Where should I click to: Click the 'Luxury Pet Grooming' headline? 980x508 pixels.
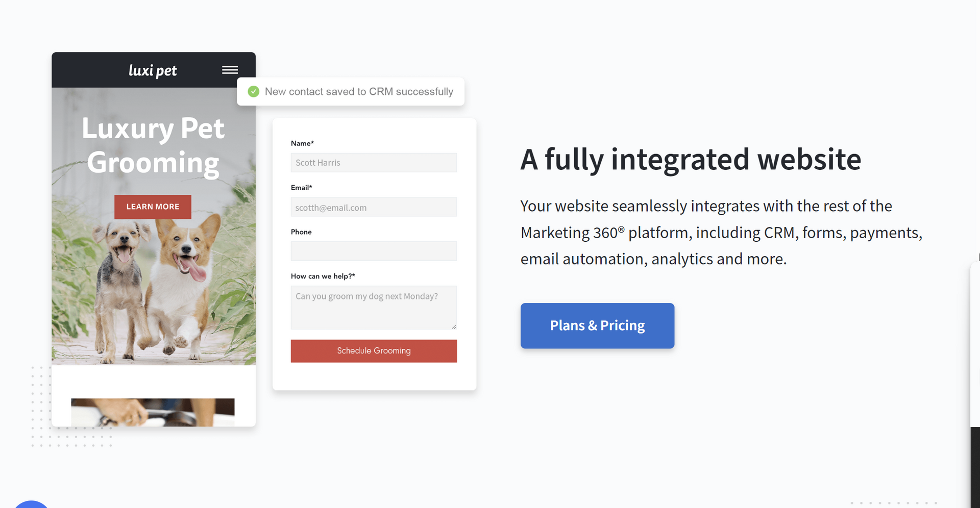click(153, 145)
